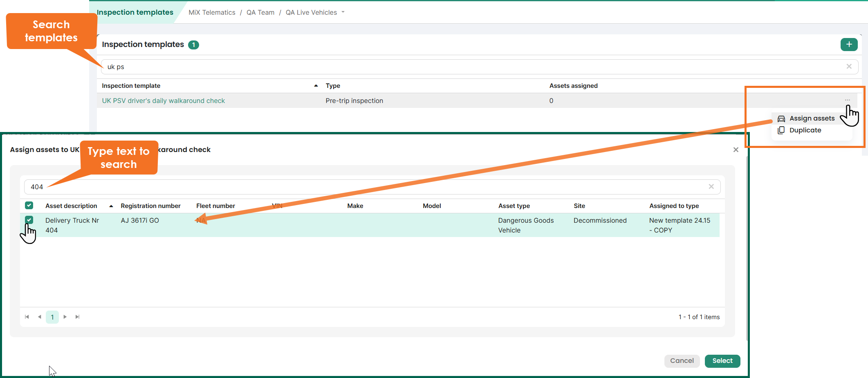
Task: Go to last page of asset results
Action: (77, 317)
